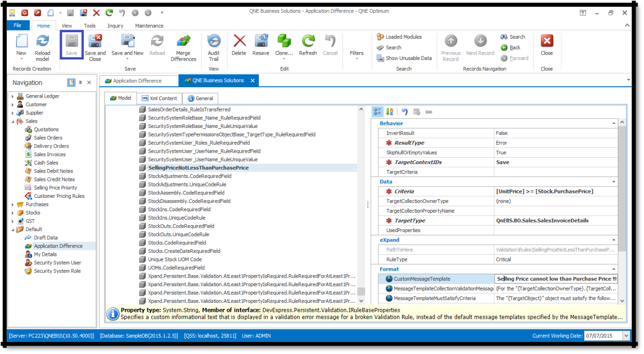Viewport: 644px width, 354px height.
Task: Toggle Show Unusable Data
Action: pos(404,58)
